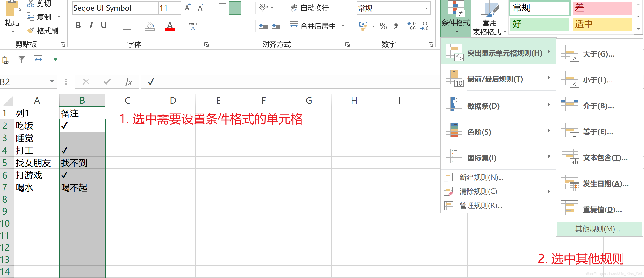Viewport: 644px width, 278px height.
Task: Click the increase decimal places icon
Action: (x=411, y=26)
